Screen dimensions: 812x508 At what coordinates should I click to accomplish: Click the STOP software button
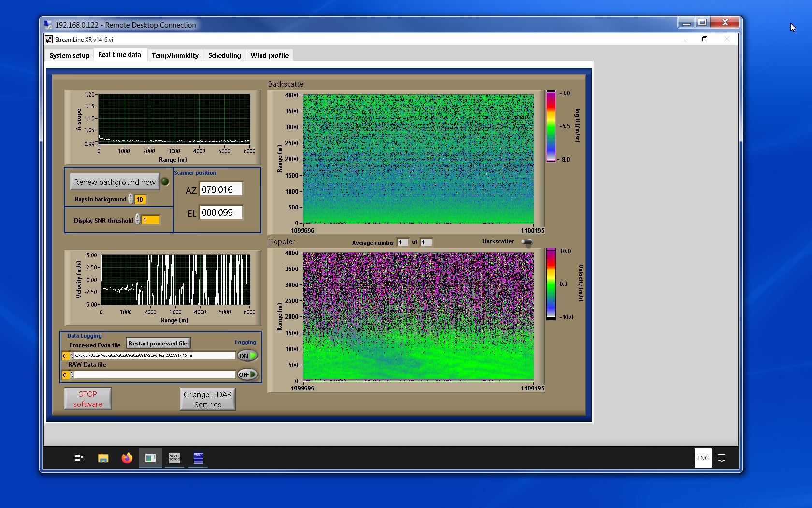coord(88,399)
